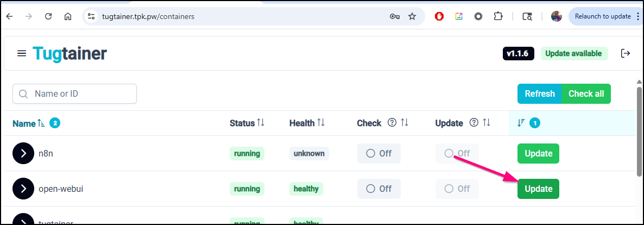Click the Check column help icon
Viewport: 644px width, 225px height.
(392, 123)
